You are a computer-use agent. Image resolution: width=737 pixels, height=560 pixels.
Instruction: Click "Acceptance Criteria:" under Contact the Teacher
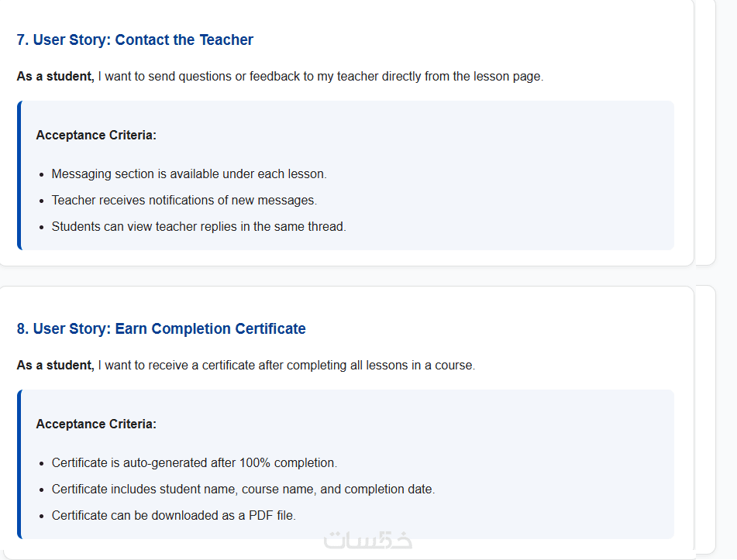pos(96,135)
